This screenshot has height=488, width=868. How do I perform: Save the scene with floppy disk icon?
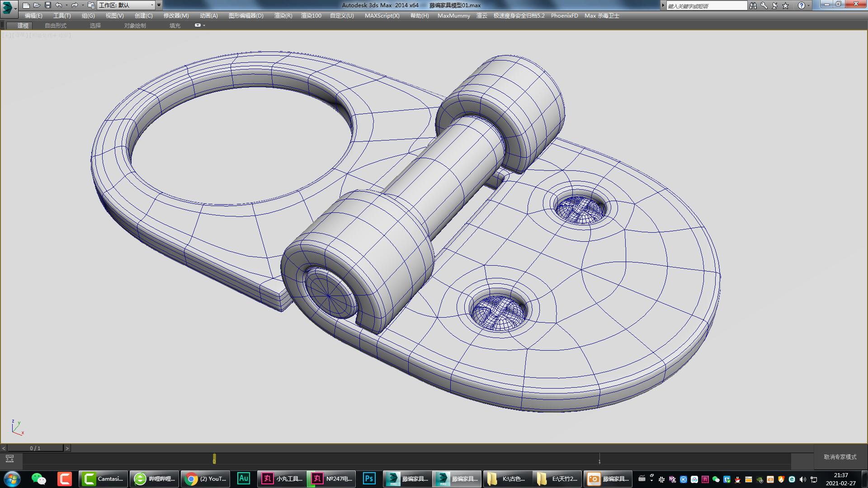point(47,5)
